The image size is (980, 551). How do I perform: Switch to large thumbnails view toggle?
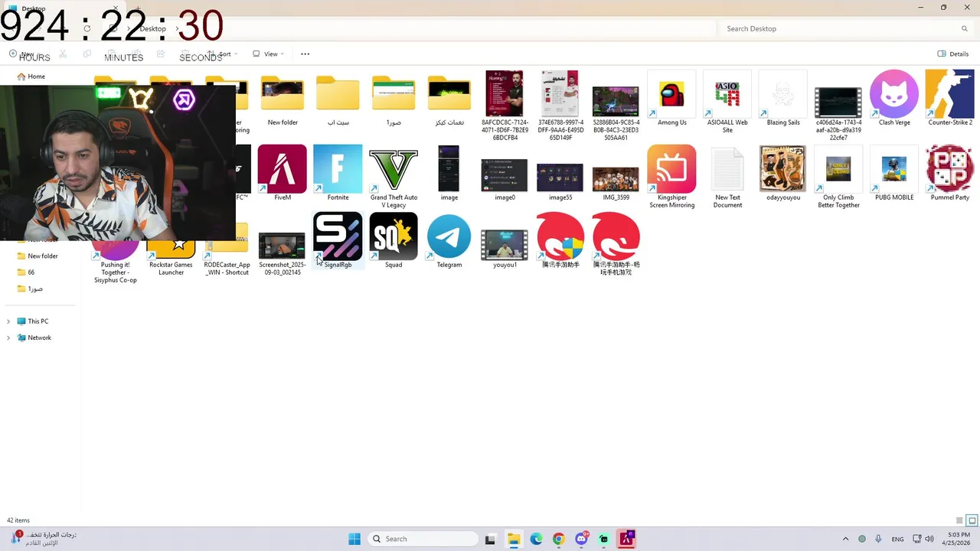coord(972,520)
